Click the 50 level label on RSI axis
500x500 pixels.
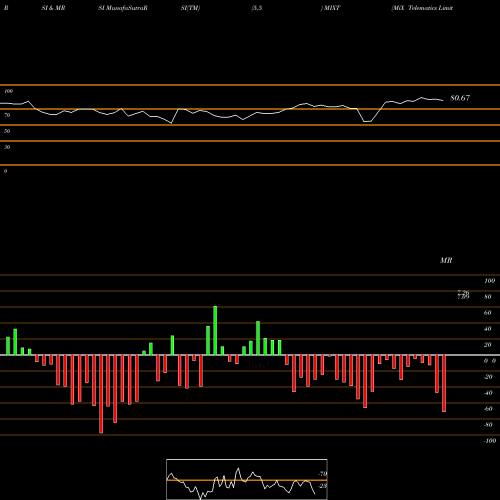(x=7, y=131)
